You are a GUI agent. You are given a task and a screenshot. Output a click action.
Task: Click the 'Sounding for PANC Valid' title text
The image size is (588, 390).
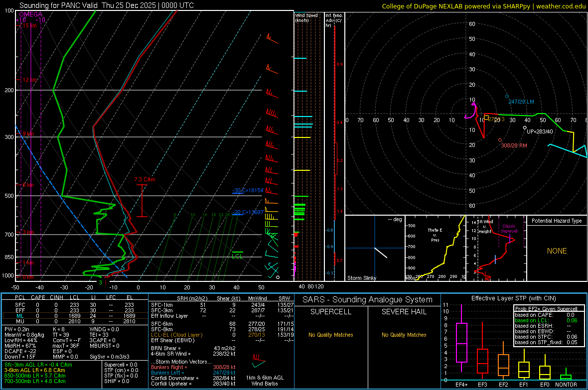[x=59, y=5]
